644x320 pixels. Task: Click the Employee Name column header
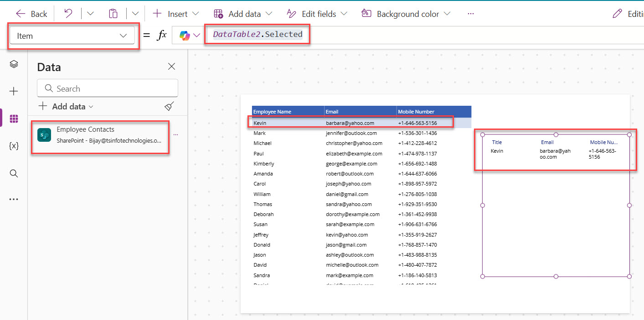pyautogui.click(x=288, y=112)
